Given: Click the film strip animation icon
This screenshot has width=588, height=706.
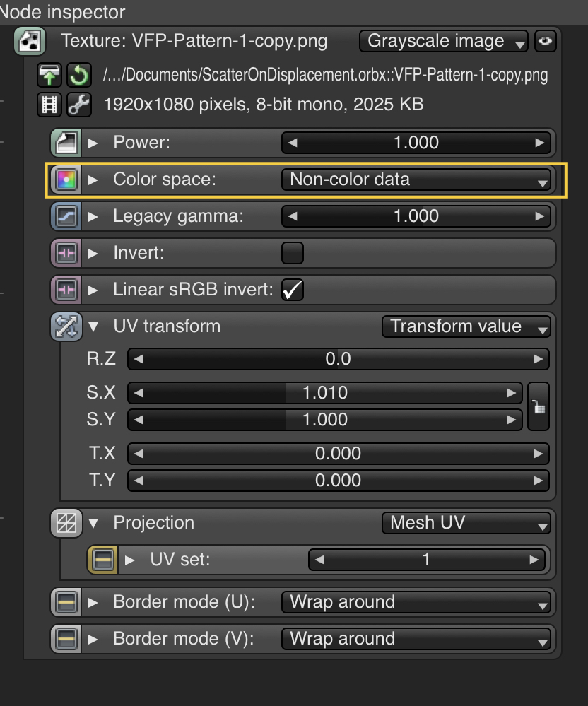Looking at the screenshot, I should tap(49, 105).
